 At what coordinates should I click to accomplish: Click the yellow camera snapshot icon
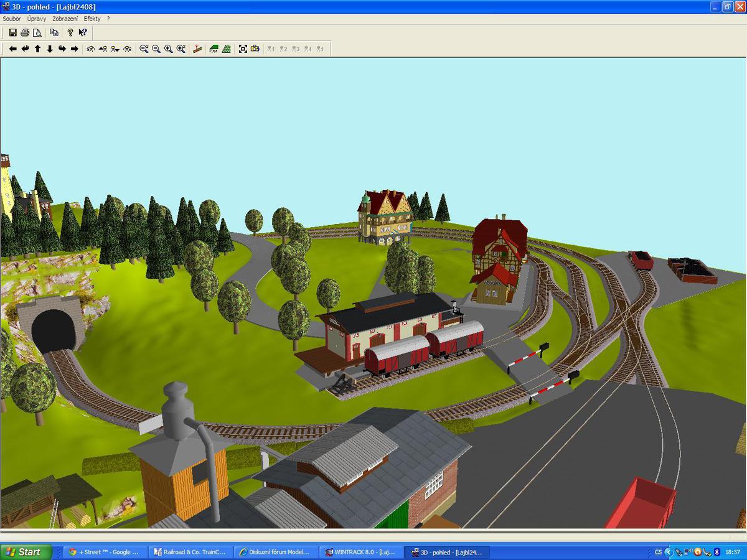pos(255,49)
